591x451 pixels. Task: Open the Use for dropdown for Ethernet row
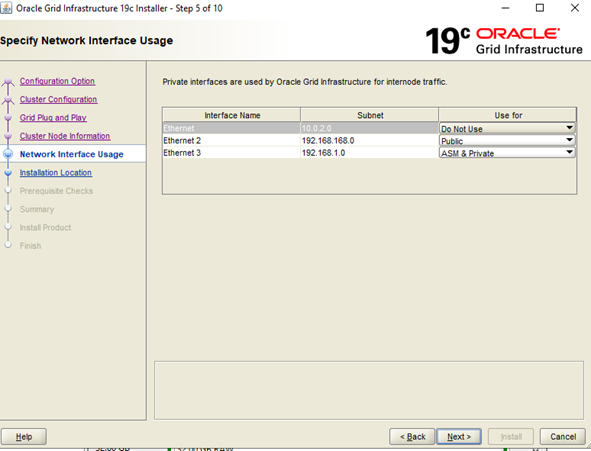tap(507, 128)
